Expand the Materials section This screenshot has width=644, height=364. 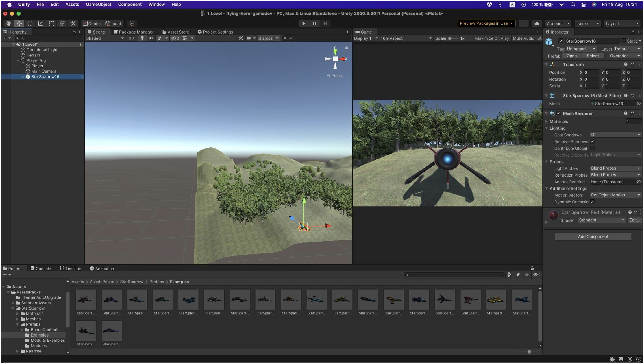[547, 122]
